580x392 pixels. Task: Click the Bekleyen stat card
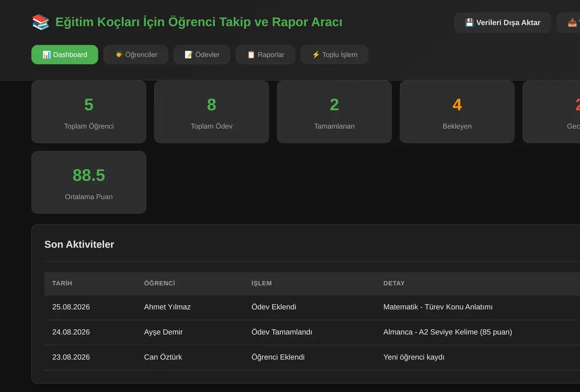457,112
